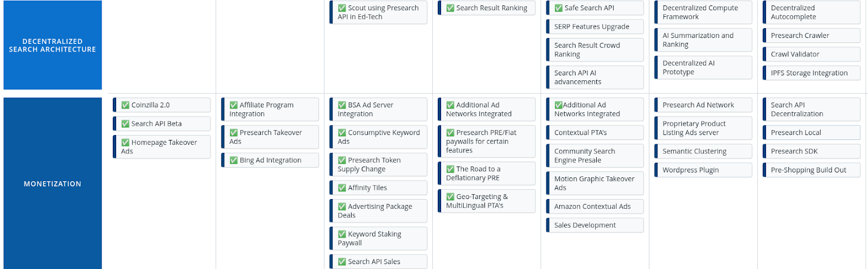
Task: Open Decentralized Compute Framework card
Action: [704, 12]
